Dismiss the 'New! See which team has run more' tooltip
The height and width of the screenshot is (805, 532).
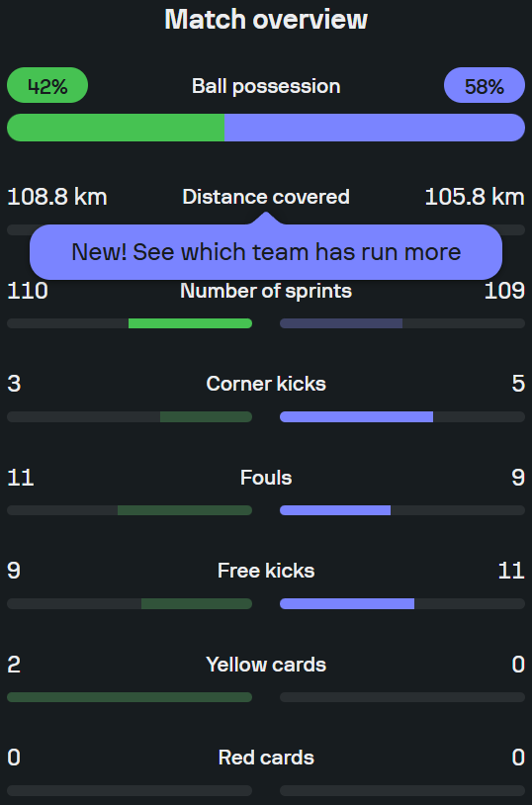click(266, 252)
